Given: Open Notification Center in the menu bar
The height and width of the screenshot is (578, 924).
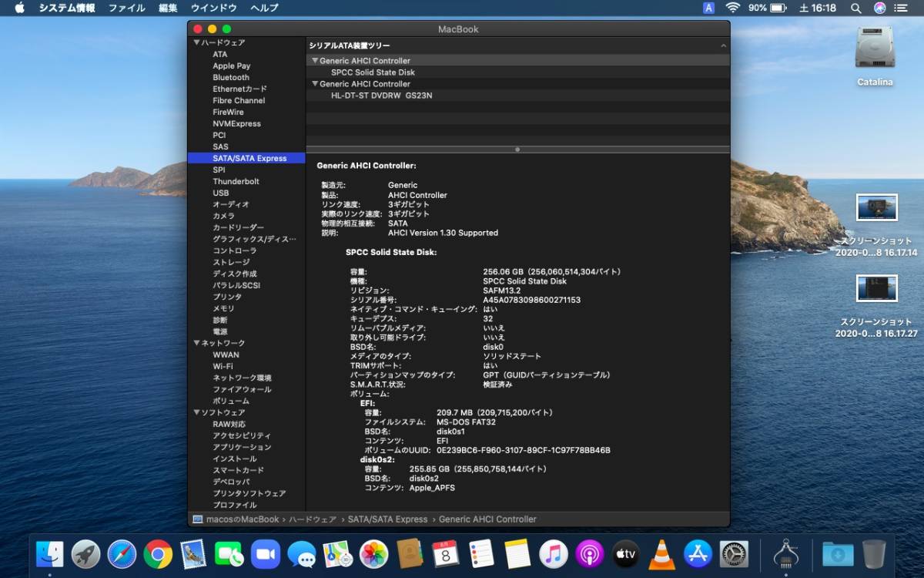Looking at the screenshot, I should coord(902,8).
